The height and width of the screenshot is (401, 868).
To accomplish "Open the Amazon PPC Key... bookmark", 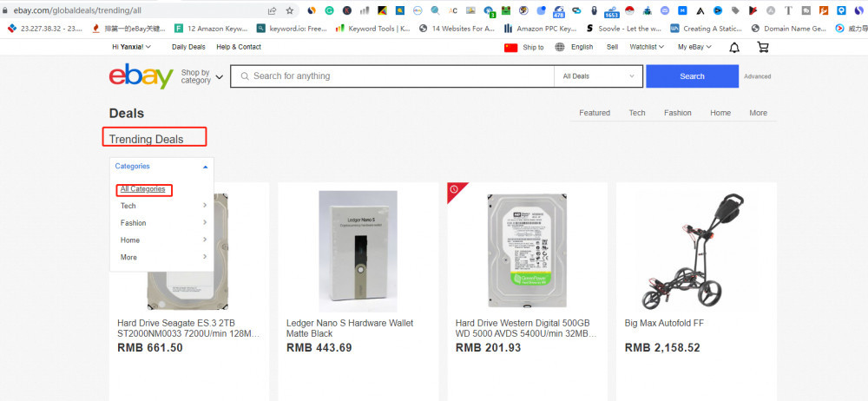I will [x=540, y=29].
